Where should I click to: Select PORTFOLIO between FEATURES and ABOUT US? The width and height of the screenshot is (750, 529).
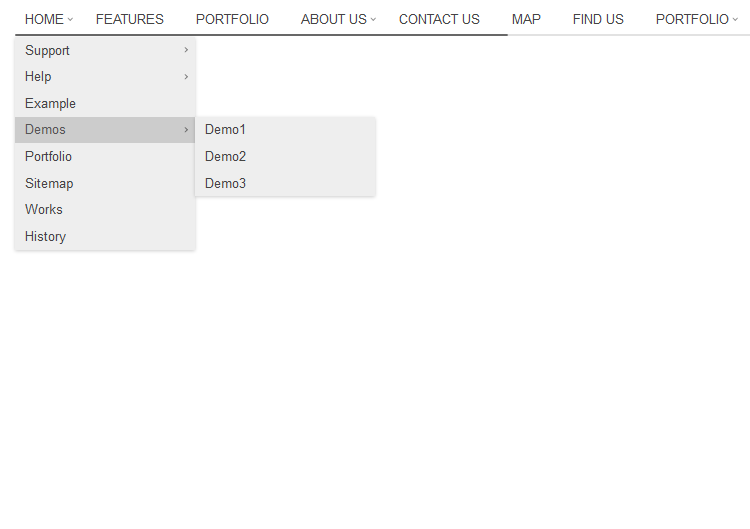point(232,19)
